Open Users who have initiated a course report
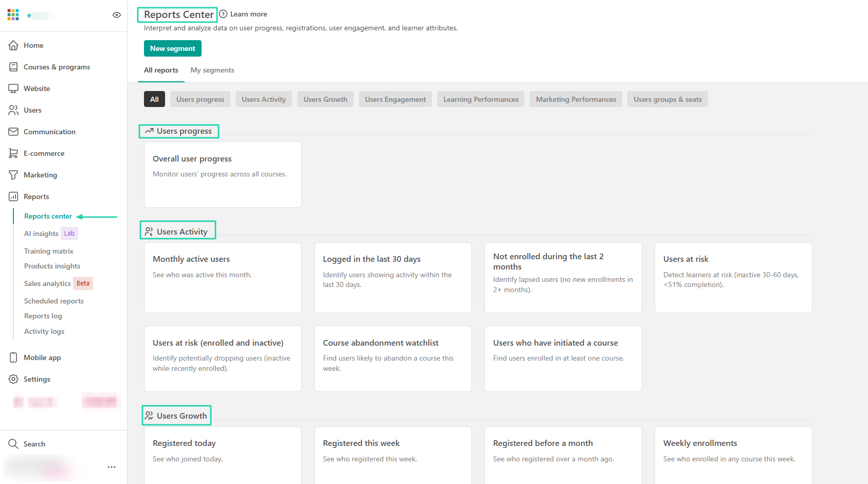This screenshot has width=868, height=484. pos(563,358)
